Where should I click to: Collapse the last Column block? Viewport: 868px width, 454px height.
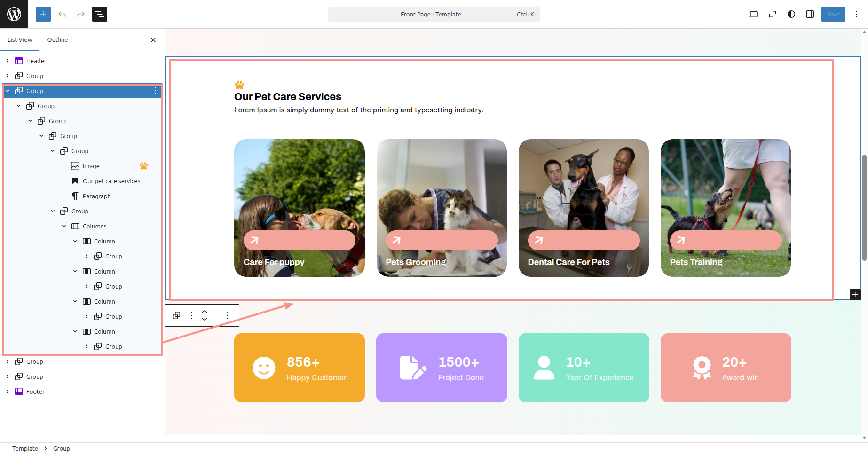coord(75,331)
